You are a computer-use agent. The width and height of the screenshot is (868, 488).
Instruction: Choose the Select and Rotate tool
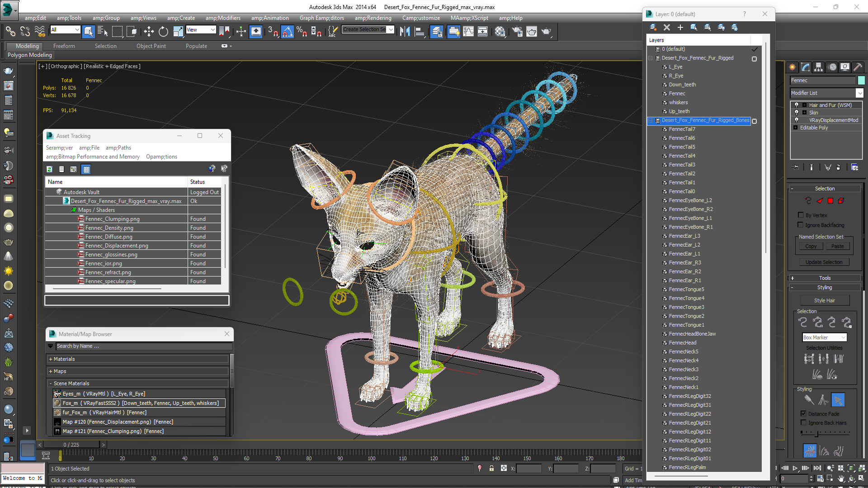pyautogui.click(x=163, y=31)
